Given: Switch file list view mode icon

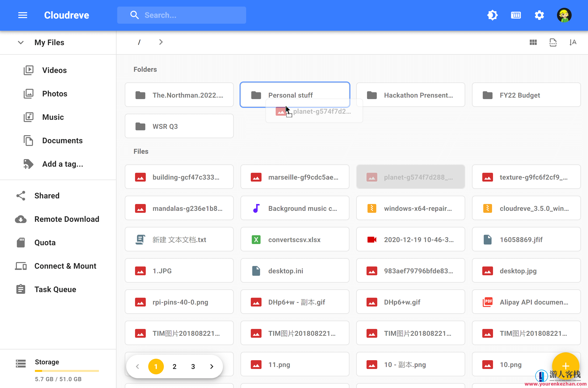Looking at the screenshot, I should click(533, 42).
